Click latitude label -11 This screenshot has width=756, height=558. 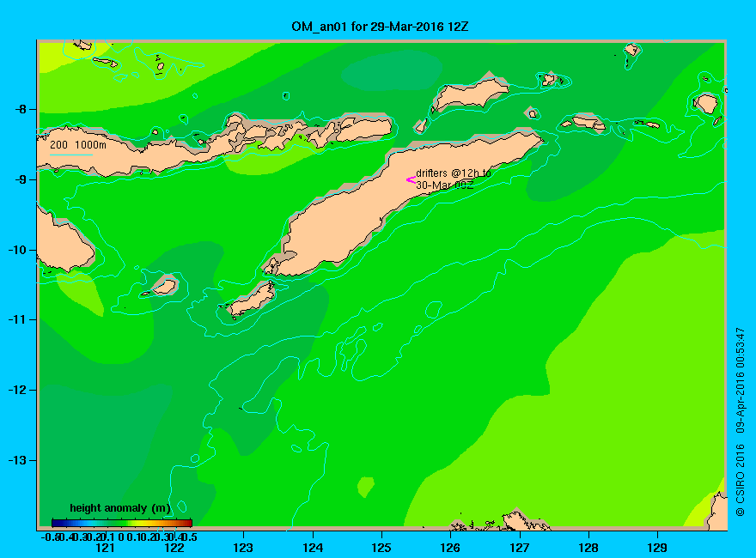(18, 319)
